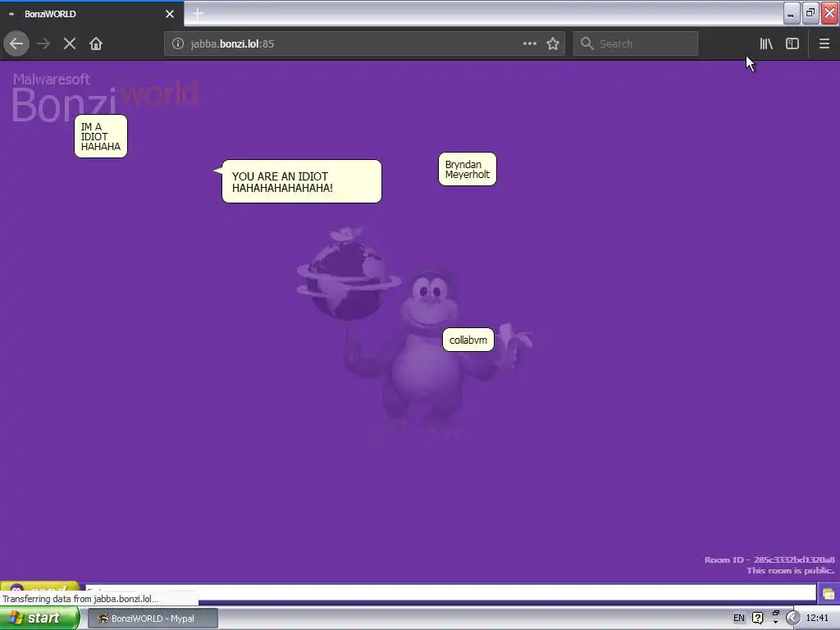Click the This room is public text

pos(790,571)
